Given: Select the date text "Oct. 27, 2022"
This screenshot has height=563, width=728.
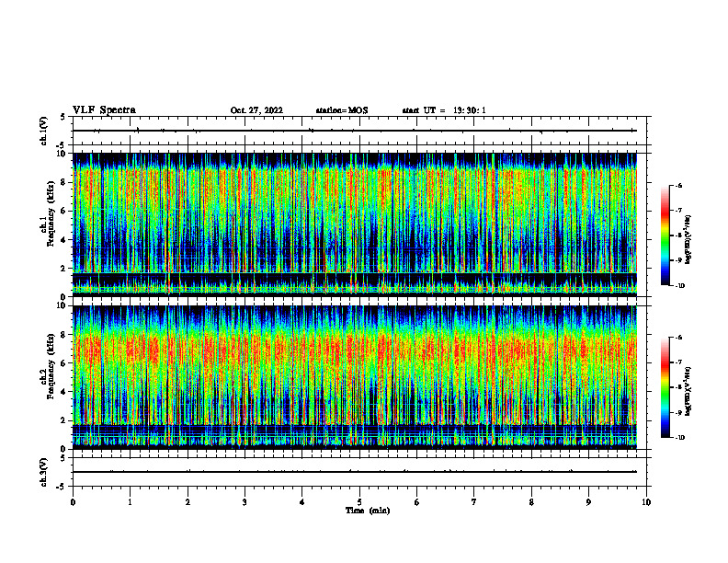Looking at the screenshot, I should click(256, 110).
